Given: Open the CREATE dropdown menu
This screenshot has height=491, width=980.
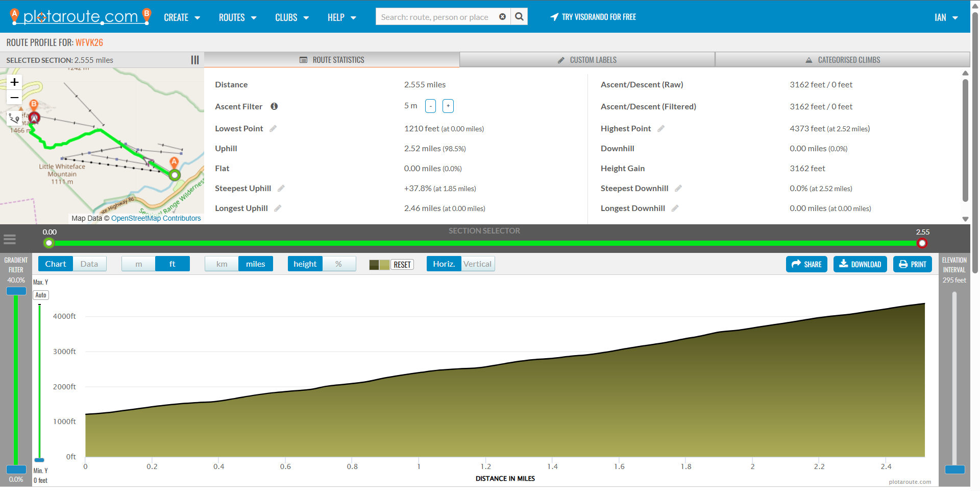Looking at the screenshot, I should 182,17.
